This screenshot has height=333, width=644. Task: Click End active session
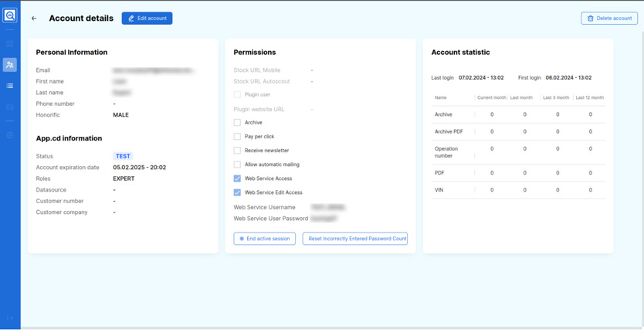[x=264, y=239]
